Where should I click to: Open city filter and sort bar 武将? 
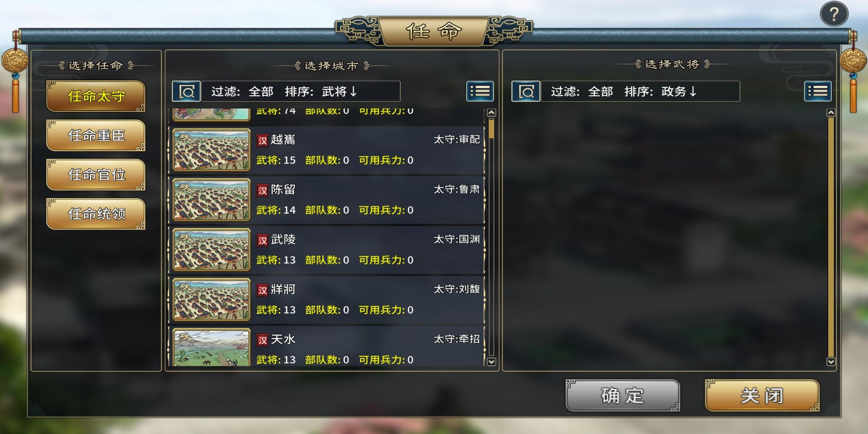(x=301, y=92)
